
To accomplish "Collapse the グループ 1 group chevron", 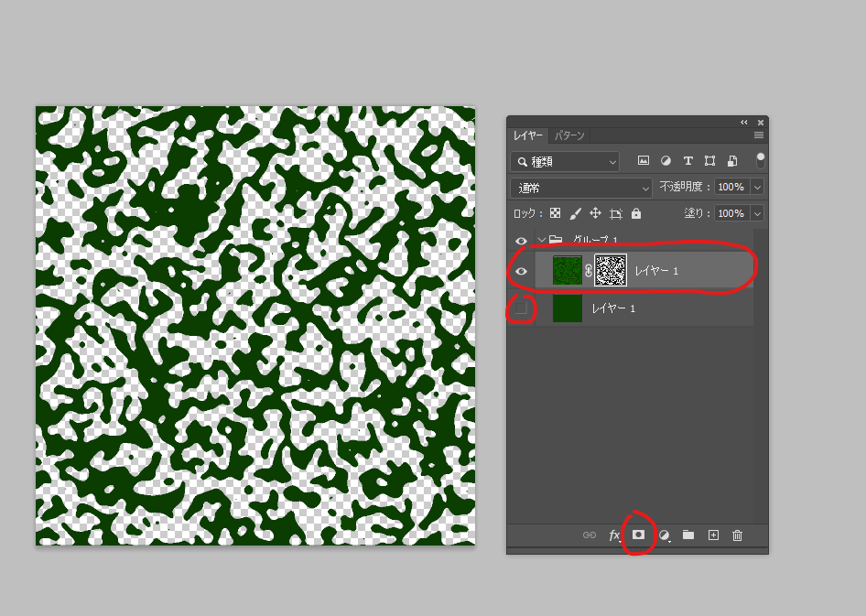I will tap(541, 240).
